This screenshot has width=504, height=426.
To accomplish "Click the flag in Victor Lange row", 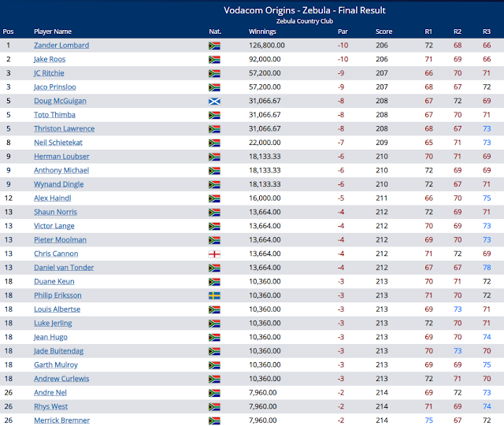I will [214, 226].
